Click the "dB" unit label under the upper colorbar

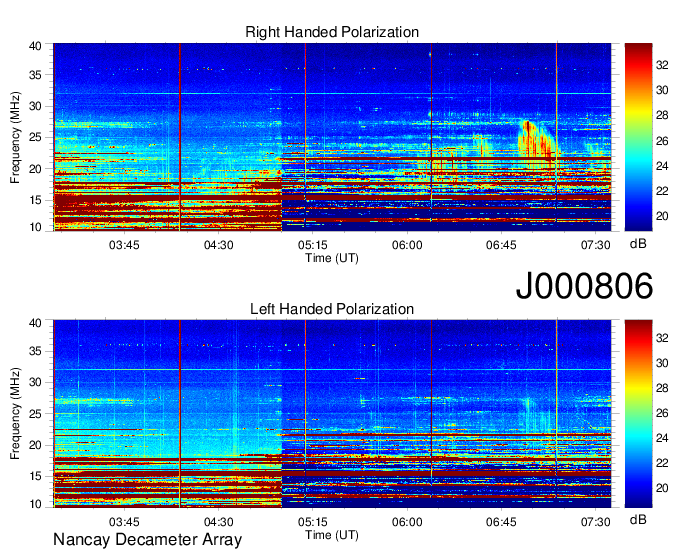pyautogui.click(x=638, y=244)
